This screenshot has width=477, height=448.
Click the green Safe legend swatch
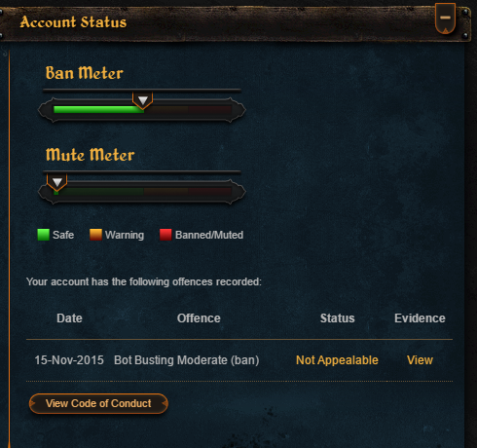pos(43,235)
